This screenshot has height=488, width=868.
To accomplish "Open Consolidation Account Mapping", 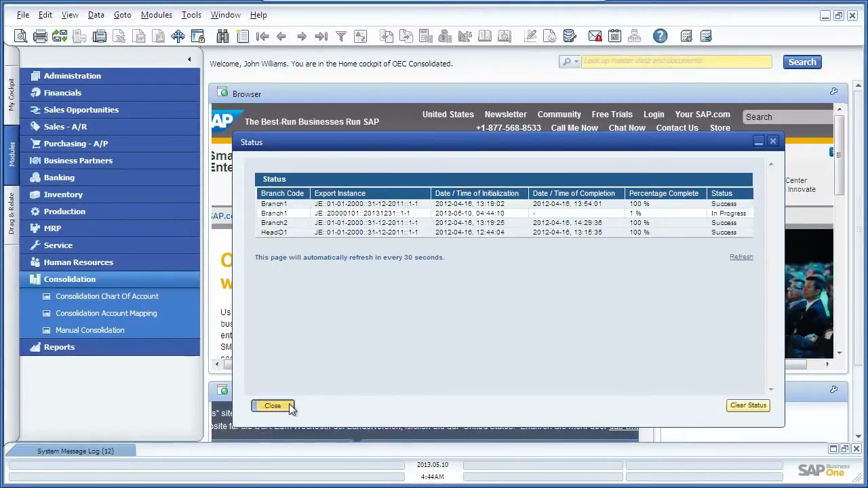I will click(106, 313).
